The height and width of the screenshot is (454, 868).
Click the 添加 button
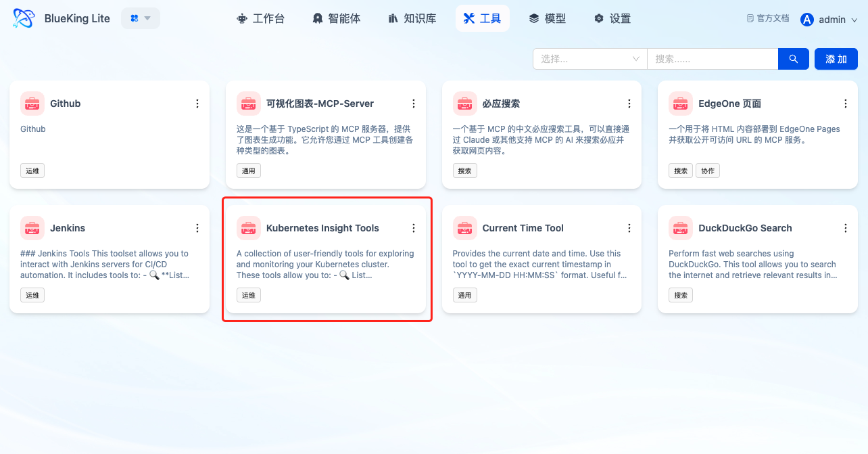click(x=836, y=59)
